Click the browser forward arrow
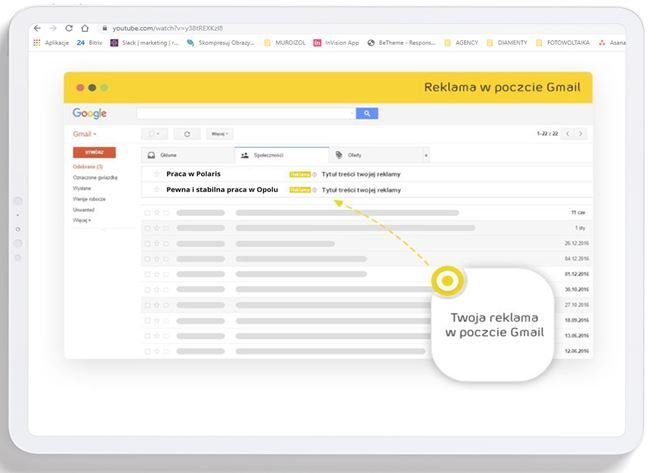 (x=53, y=28)
